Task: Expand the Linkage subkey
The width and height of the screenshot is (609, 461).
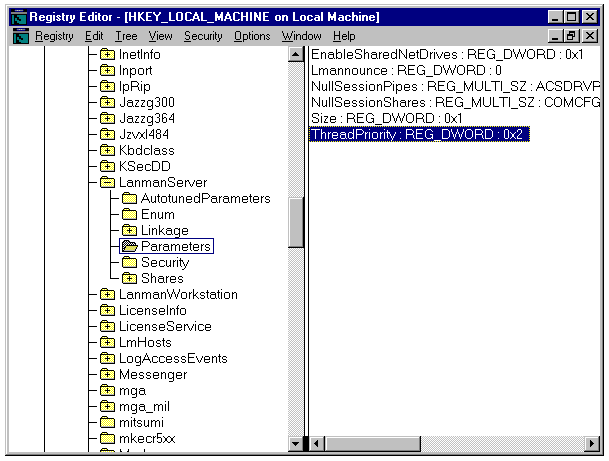Action: [x=128, y=230]
